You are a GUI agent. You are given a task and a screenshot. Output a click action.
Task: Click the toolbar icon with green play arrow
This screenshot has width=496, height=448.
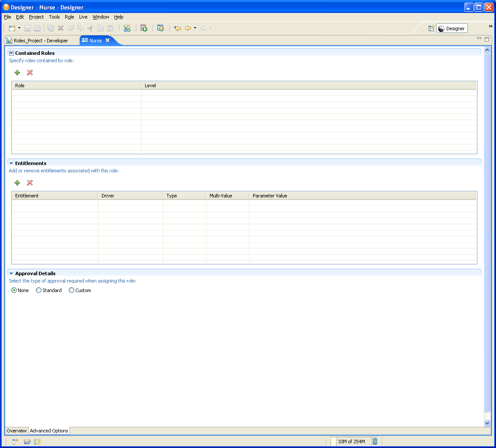point(144,28)
